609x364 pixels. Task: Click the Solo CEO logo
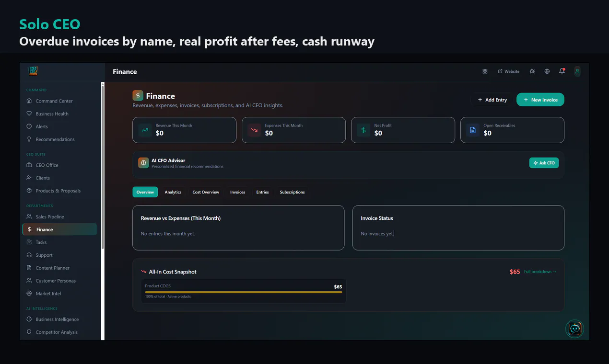click(x=33, y=71)
